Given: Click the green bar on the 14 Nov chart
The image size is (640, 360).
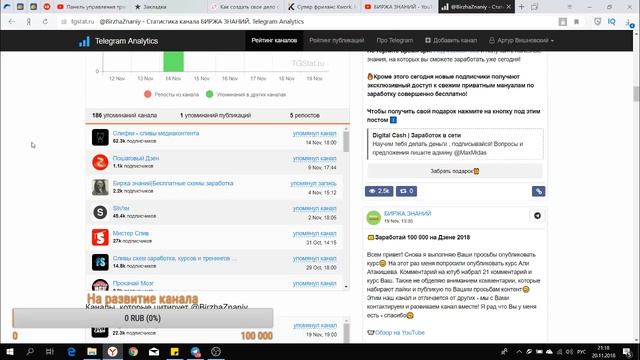Looking at the screenshot, I should tap(173, 61).
